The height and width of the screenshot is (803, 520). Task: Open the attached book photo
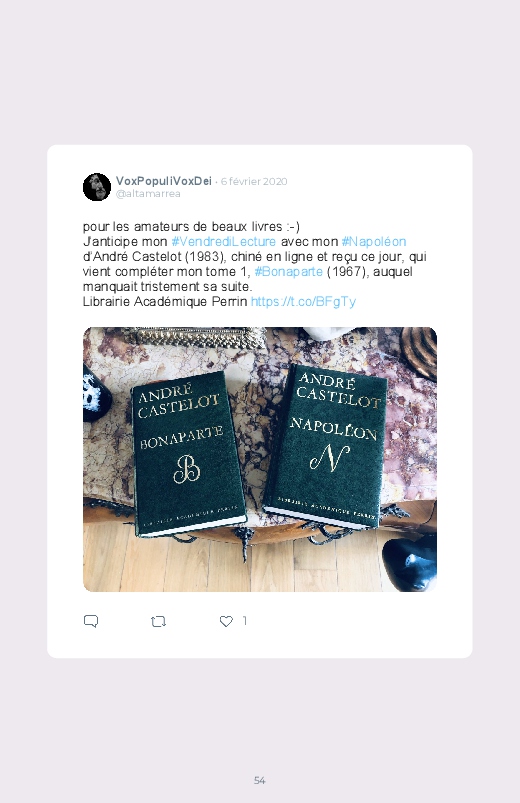tap(260, 459)
